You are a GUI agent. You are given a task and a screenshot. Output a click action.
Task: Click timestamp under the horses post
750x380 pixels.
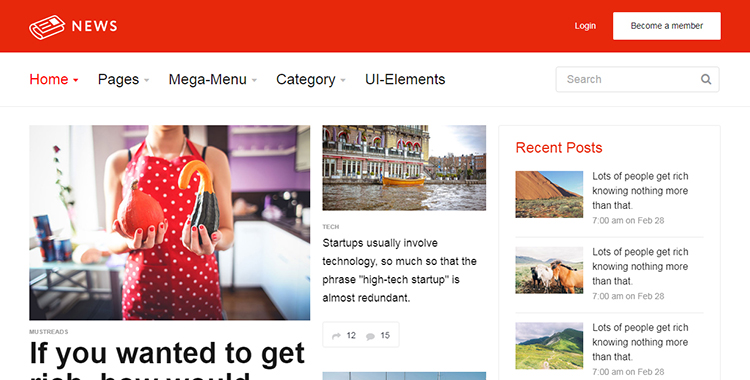point(628,296)
